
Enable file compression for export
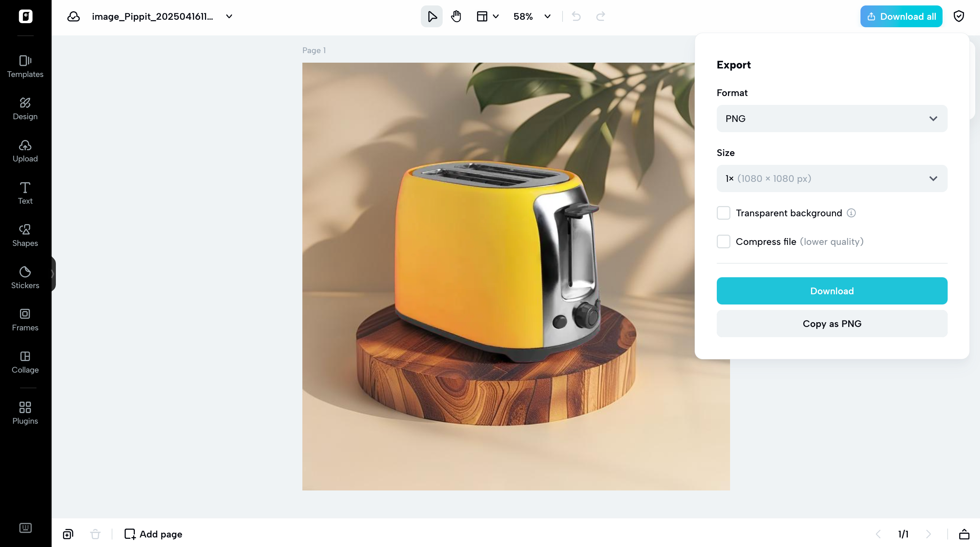click(723, 241)
